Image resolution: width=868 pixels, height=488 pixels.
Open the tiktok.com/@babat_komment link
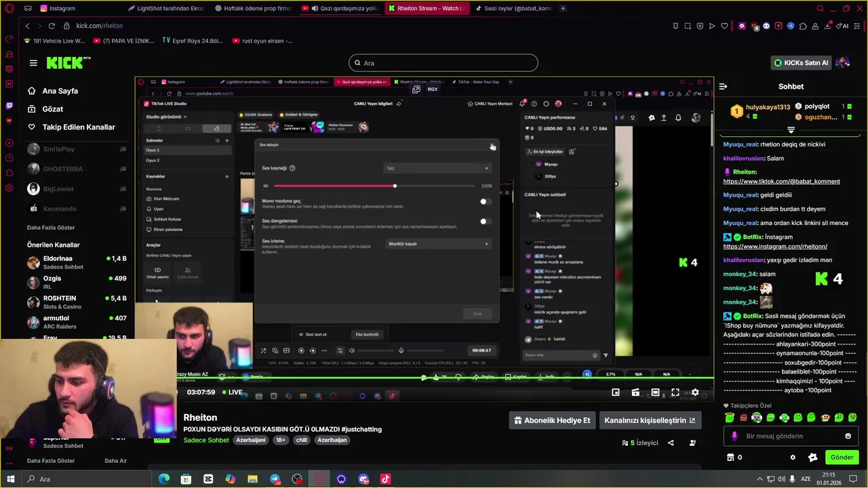point(781,182)
